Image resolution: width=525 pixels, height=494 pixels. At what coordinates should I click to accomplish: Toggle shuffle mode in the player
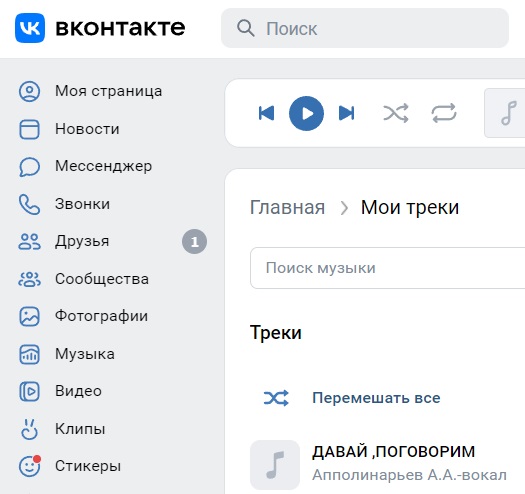pyautogui.click(x=396, y=113)
